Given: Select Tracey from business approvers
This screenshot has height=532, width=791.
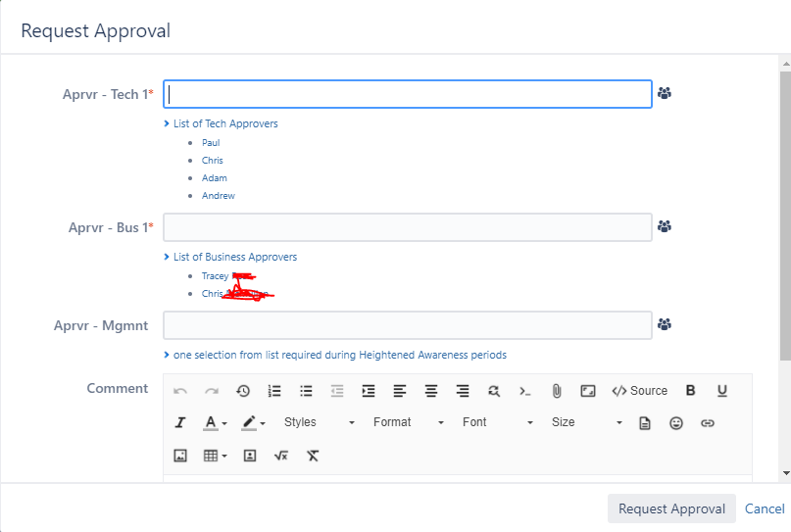Looking at the screenshot, I should pyautogui.click(x=216, y=276).
